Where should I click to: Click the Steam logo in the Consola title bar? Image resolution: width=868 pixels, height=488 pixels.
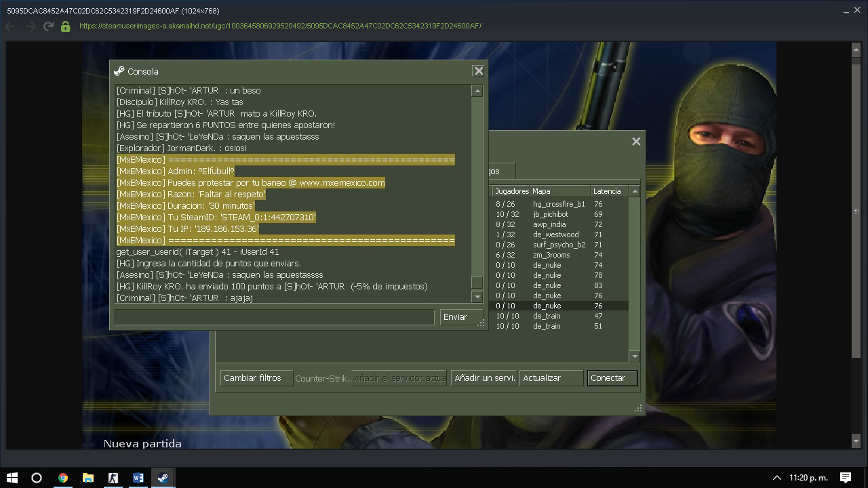[x=119, y=71]
